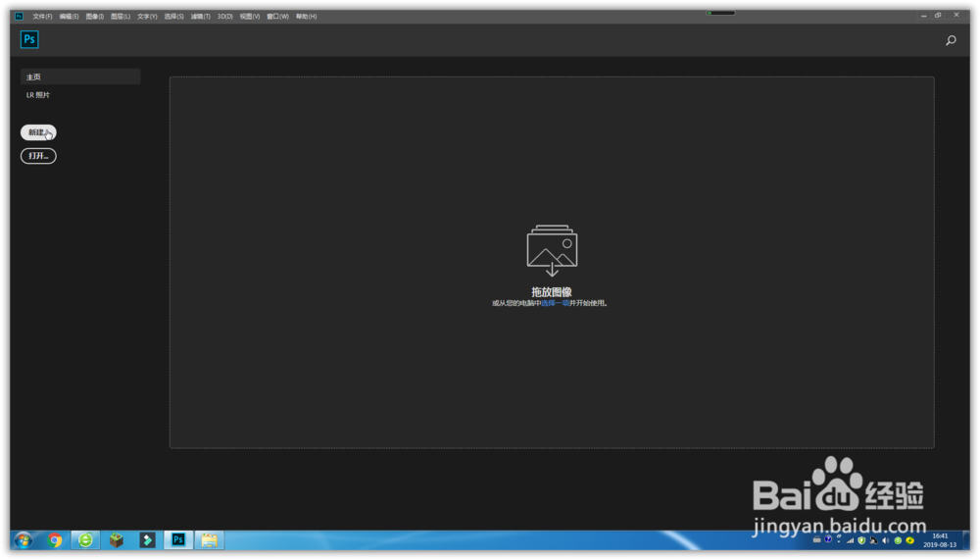This screenshot has width=980, height=560.
Task: Open the 3D(D) menu
Action: 225,17
